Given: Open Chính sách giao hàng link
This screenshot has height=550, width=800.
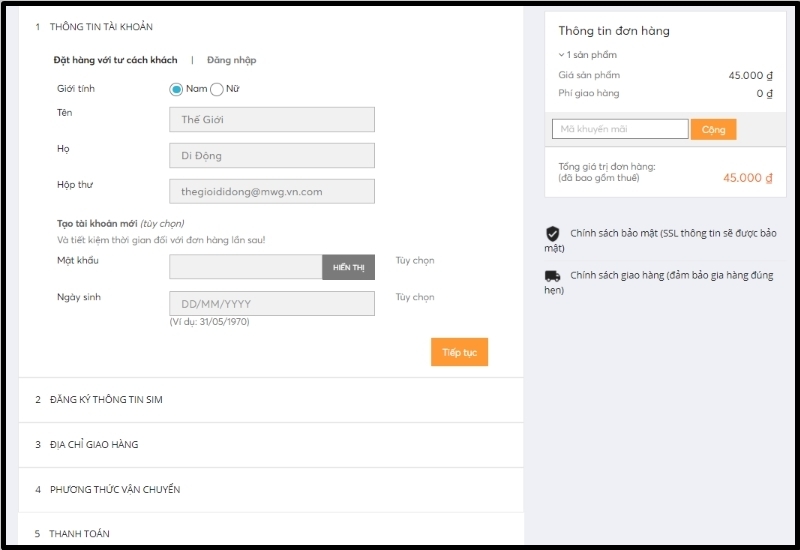Looking at the screenshot, I should click(x=659, y=282).
